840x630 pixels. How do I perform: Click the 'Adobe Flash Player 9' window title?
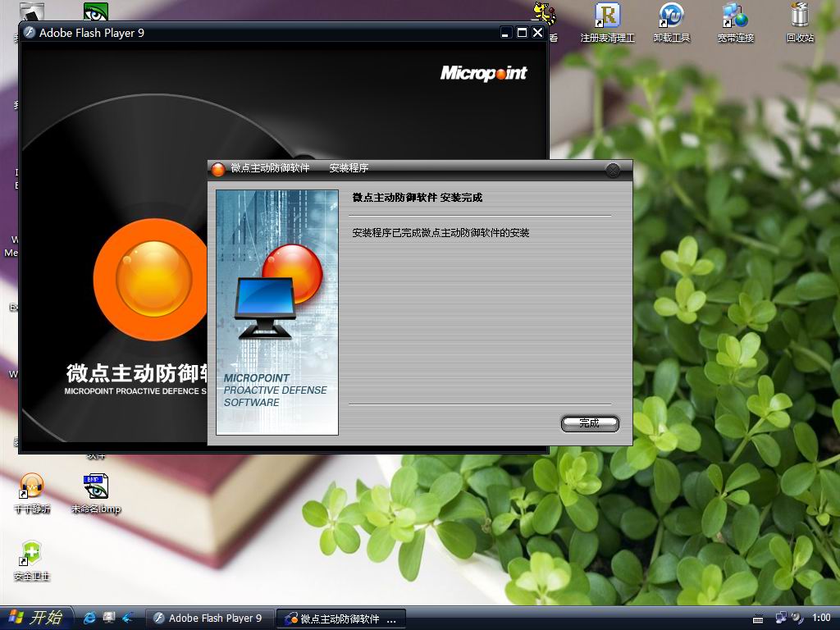(92, 33)
